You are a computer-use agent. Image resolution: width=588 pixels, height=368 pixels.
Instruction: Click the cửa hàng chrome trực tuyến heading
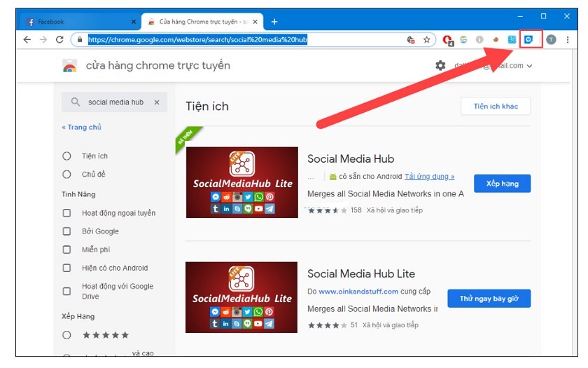[x=158, y=65]
